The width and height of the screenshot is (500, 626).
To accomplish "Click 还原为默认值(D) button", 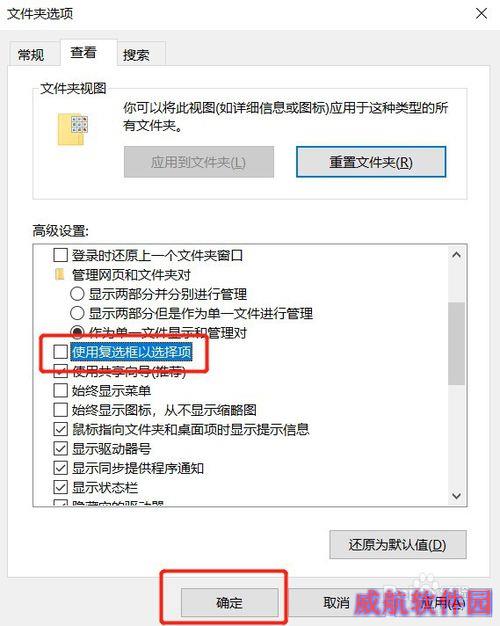I will pyautogui.click(x=397, y=545).
